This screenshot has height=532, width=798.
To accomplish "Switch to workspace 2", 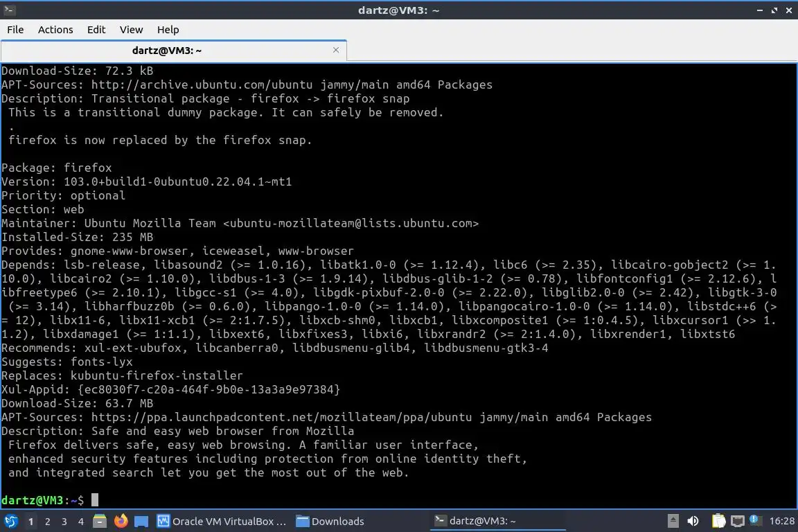I will [47, 522].
